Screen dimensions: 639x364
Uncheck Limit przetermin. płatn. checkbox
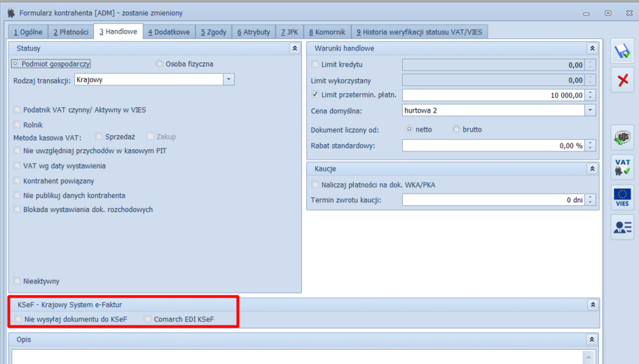click(x=315, y=94)
